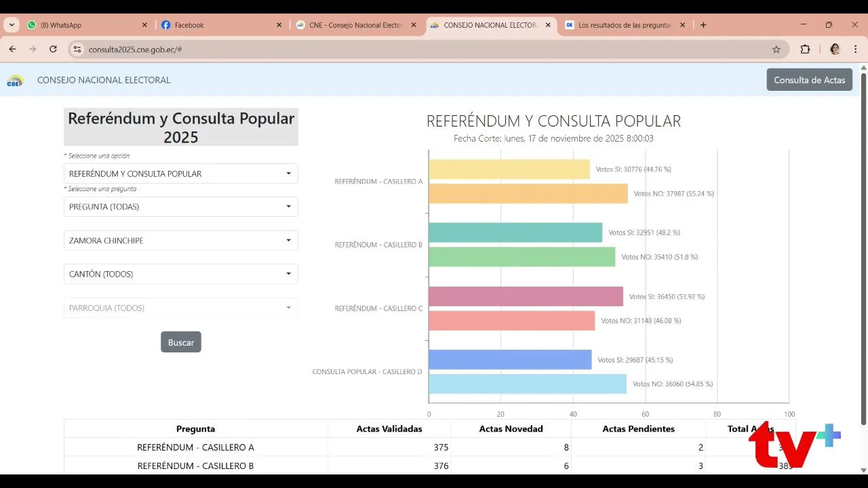Click Casillero A Votos NO orange bar

pos(528,194)
